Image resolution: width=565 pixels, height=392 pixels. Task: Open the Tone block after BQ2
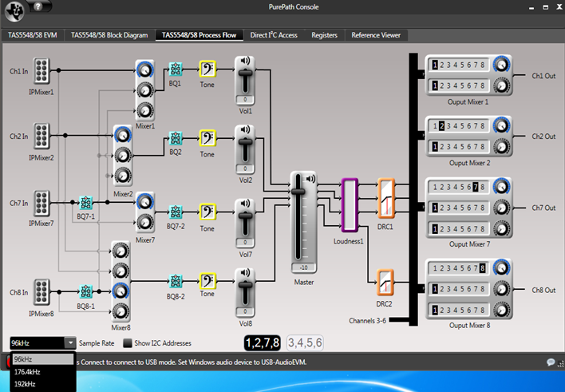[x=207, y=138]
